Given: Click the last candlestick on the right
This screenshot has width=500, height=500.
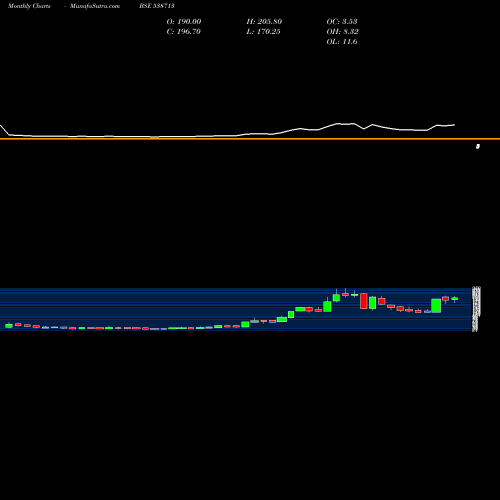Looking at the screenshot, I should [455, 299].
